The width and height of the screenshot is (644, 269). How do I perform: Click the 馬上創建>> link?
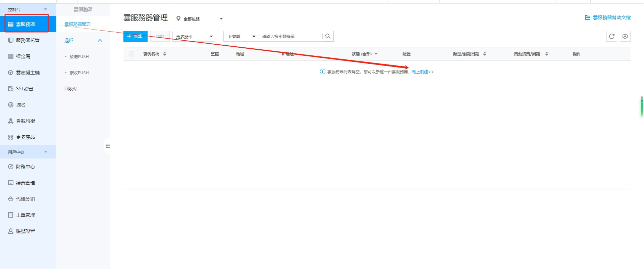coord(423,72)
